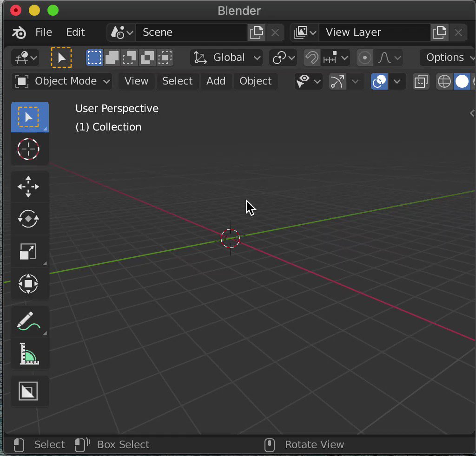Switch to solid viewport shading
This screenshot has width=476, height=456.
462,81
